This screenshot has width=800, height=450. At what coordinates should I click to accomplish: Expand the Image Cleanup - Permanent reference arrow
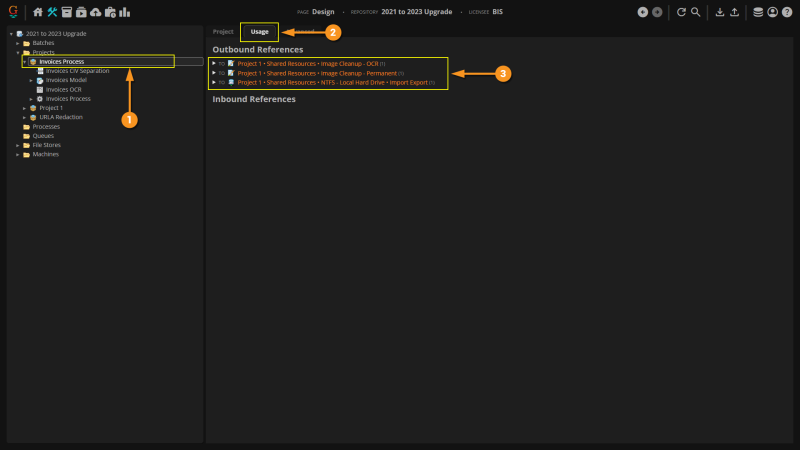(214, 73)
